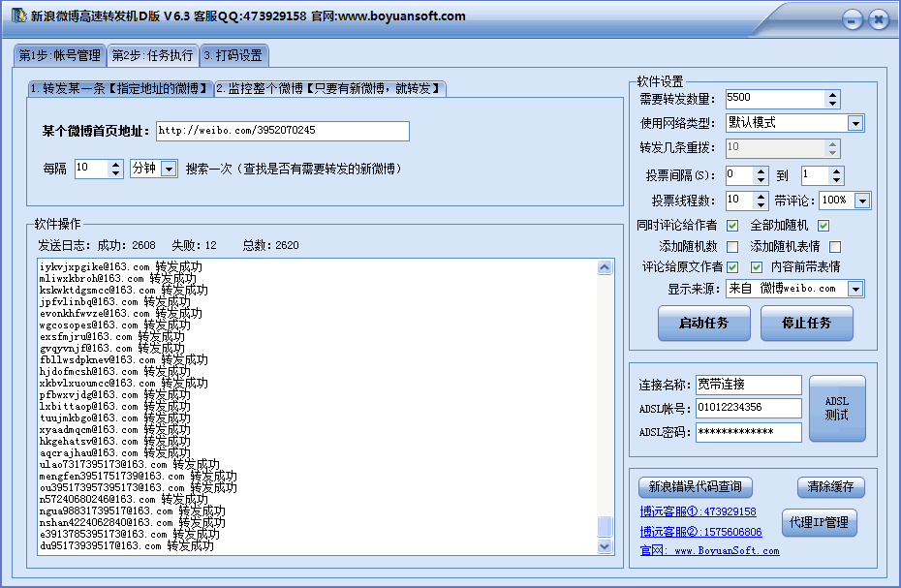
Task: Click the 启动任务 button
Action: tap(704, 323)
